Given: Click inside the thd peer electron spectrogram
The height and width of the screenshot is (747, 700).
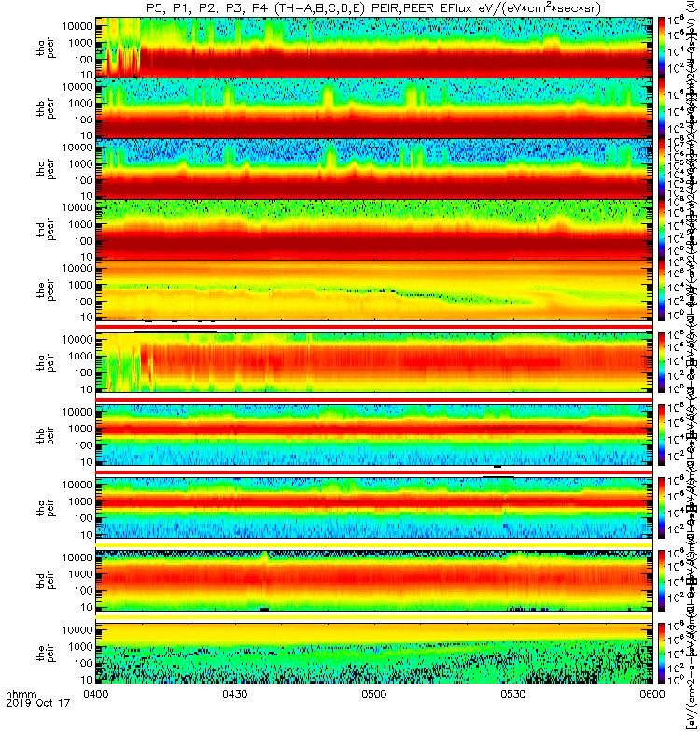Looking at the screenshot, I should pyautogui.click(x=374, y=229).
